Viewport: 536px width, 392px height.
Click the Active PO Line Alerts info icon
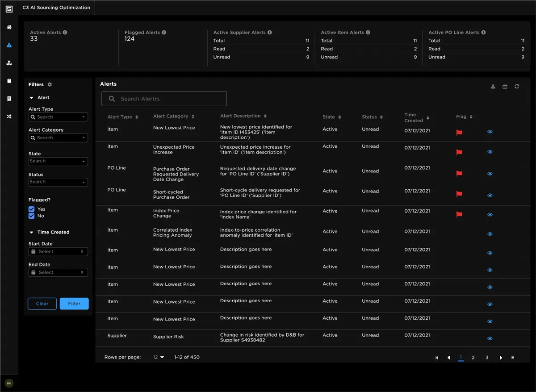pos(483,33)
